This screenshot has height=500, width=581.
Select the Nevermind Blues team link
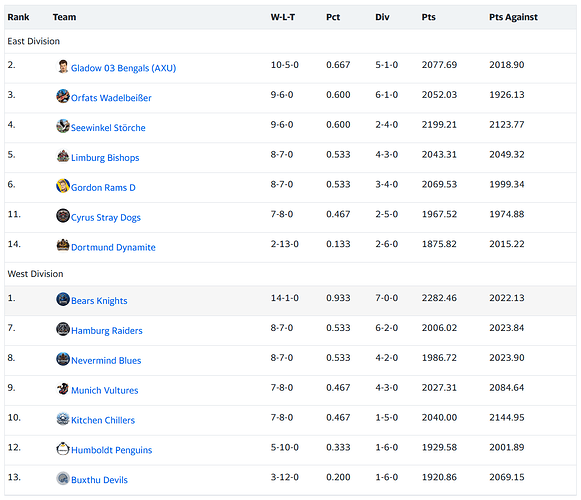(x=106, y=360)
